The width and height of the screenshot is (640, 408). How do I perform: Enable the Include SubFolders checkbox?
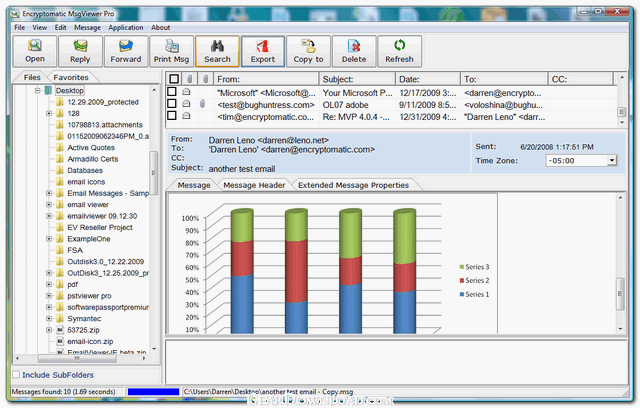coord(16,375)
